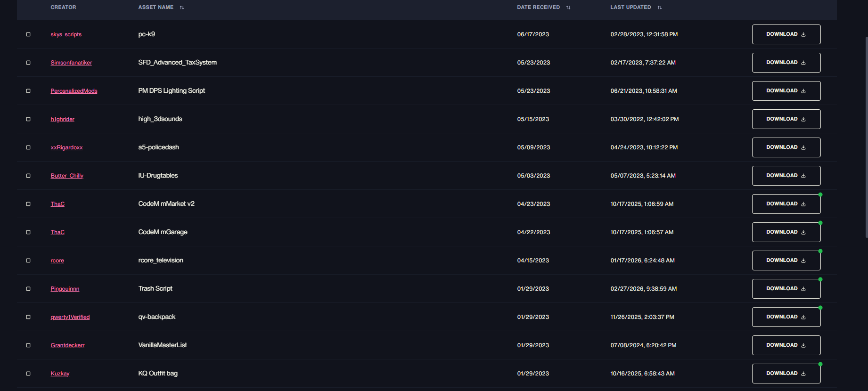
Task: Download PM DPS Lighting Script
Action: 786,91
